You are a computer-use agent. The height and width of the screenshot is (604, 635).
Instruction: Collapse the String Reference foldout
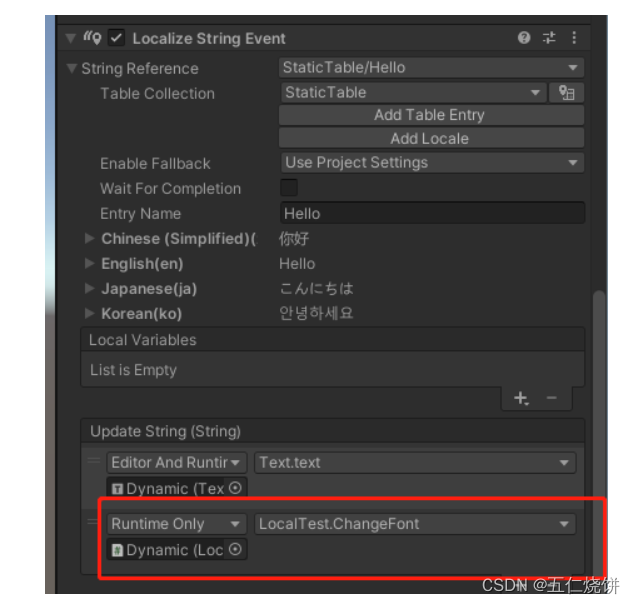(x=71, y=69)
